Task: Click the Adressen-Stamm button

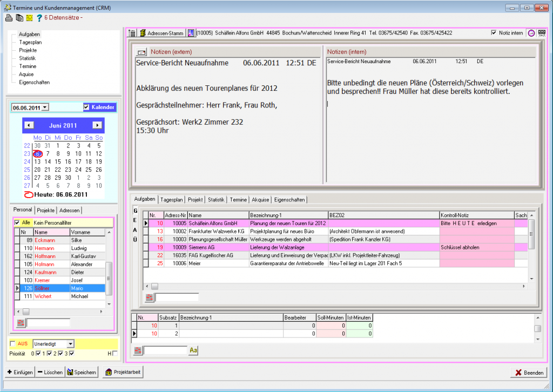Action: click(x=161, y=33)
